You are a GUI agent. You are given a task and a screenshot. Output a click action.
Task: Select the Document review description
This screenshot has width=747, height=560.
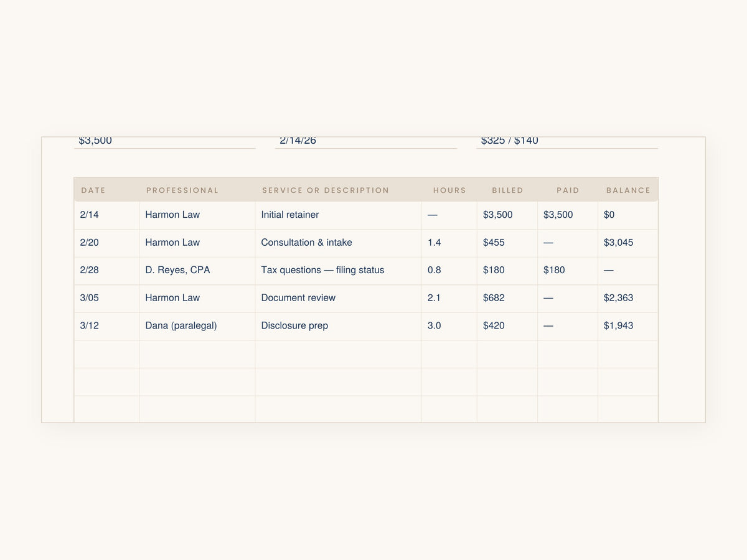[339, 299]
